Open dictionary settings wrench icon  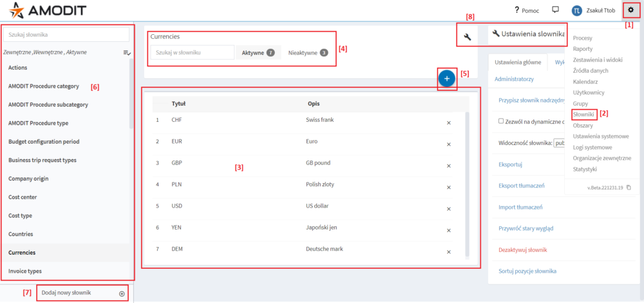[468, 37]
